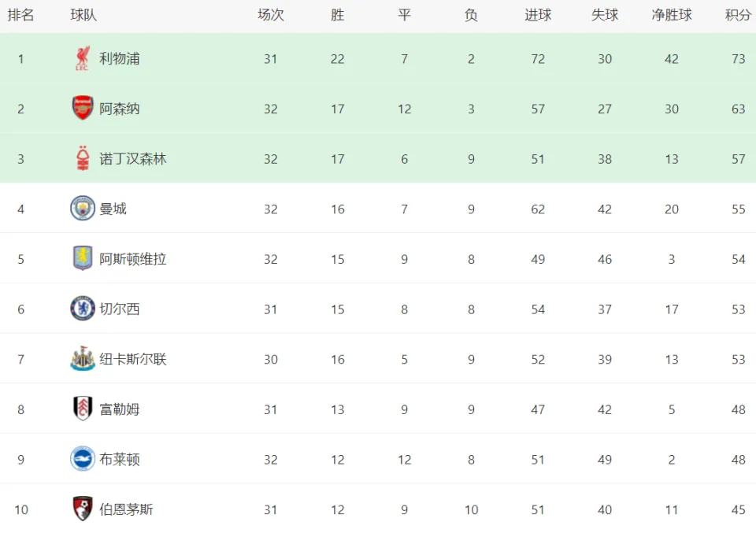
Task: Open the Arsenal club badge
Action: pyautogui.click(x=83, y=108)
